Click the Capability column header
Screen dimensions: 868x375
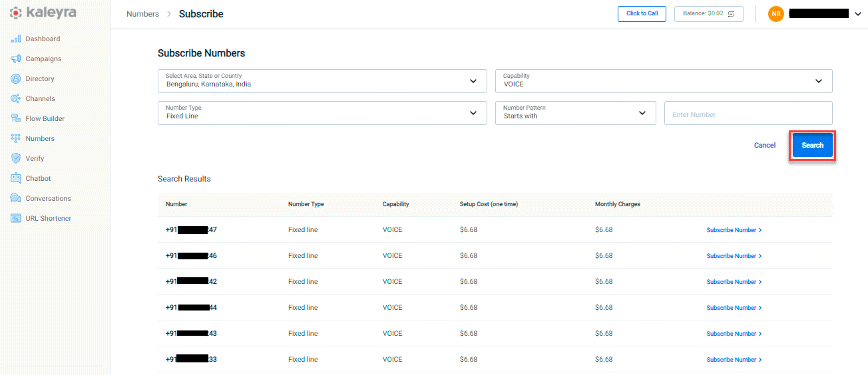point(395,204)
